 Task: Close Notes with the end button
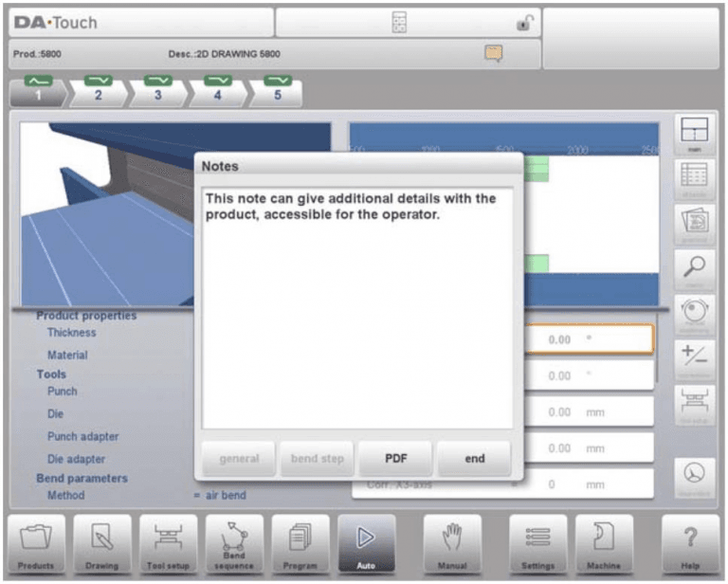coord(475,458)
